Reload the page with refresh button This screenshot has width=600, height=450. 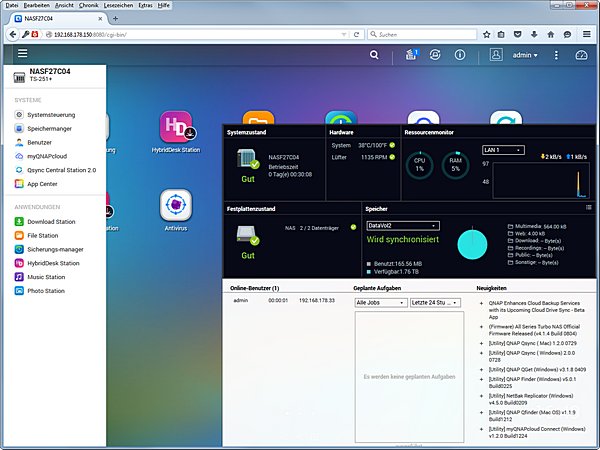point(357,34)
